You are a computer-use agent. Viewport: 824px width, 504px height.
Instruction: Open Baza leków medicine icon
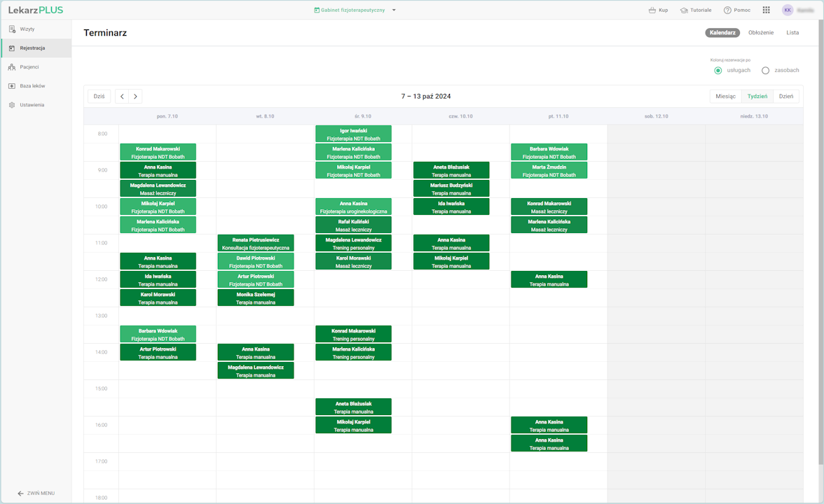click(13, 86)
